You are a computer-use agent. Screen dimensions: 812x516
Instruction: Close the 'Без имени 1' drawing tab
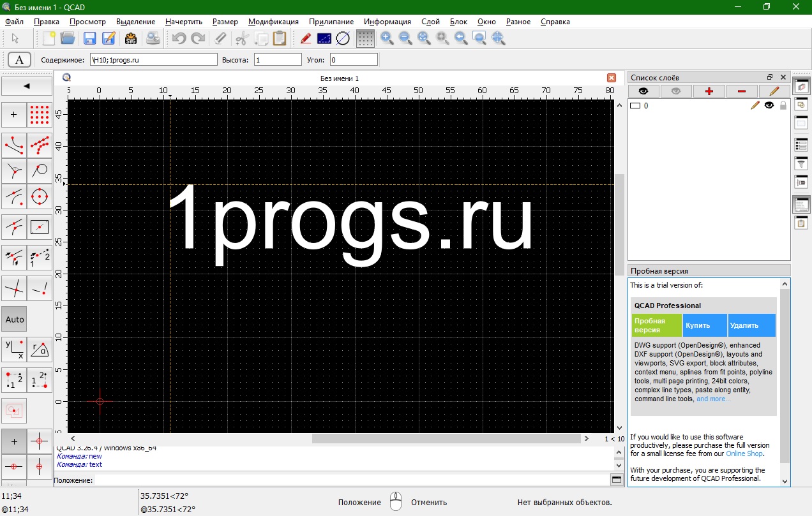(x=612, y=78)
